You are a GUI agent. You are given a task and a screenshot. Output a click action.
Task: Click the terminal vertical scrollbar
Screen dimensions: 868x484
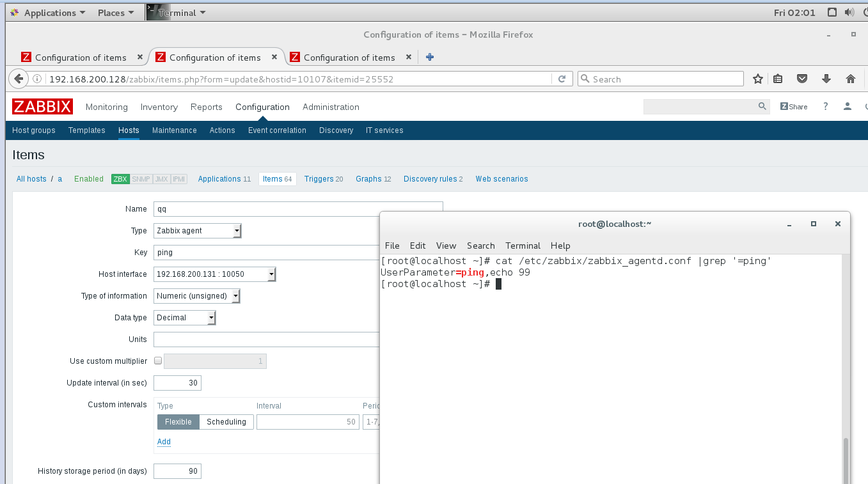click(846, 461)
